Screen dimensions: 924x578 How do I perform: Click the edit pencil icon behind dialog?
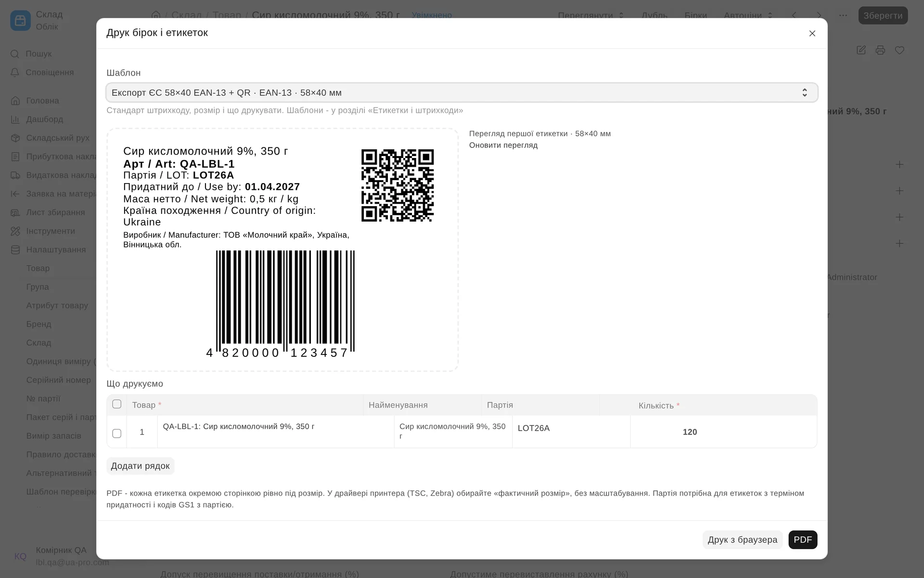(x=861, y=50)
